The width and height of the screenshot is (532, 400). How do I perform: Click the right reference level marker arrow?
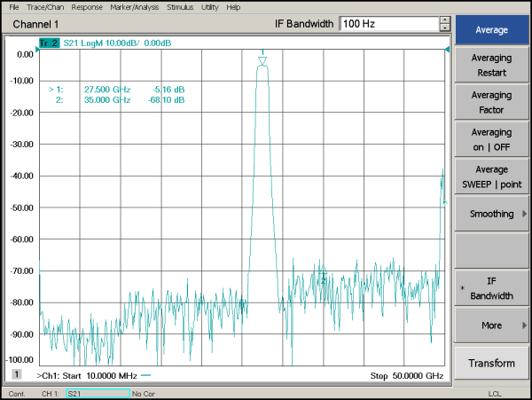[x=447, y=50]
